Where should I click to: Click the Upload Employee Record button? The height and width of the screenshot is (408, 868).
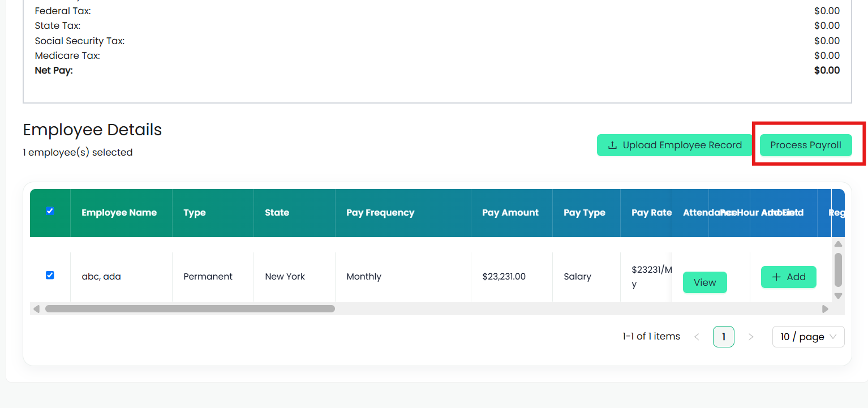674,145
